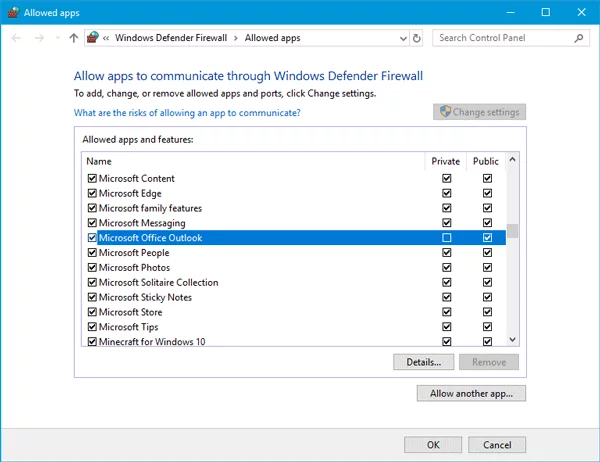Click the Public column header
This screenshot has height=462, width=600.
click(486, 161)
